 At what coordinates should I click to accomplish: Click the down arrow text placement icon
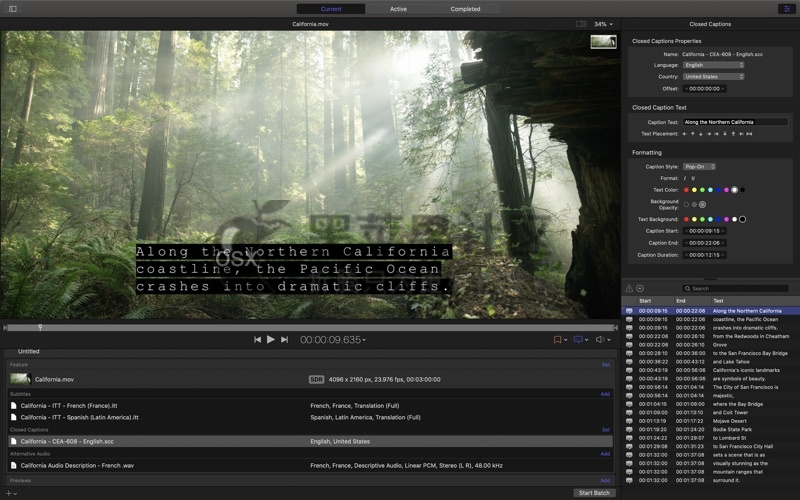[701, 134]
